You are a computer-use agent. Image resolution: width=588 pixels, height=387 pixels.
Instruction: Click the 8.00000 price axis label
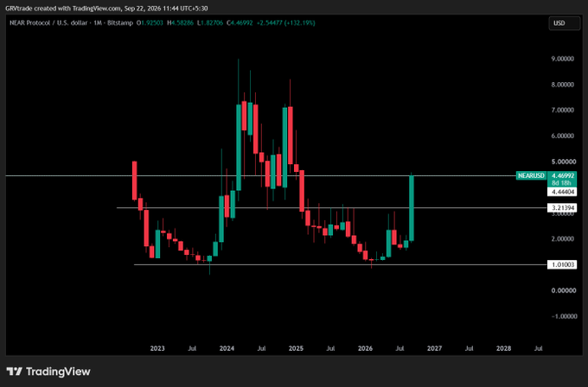point(562,85)
